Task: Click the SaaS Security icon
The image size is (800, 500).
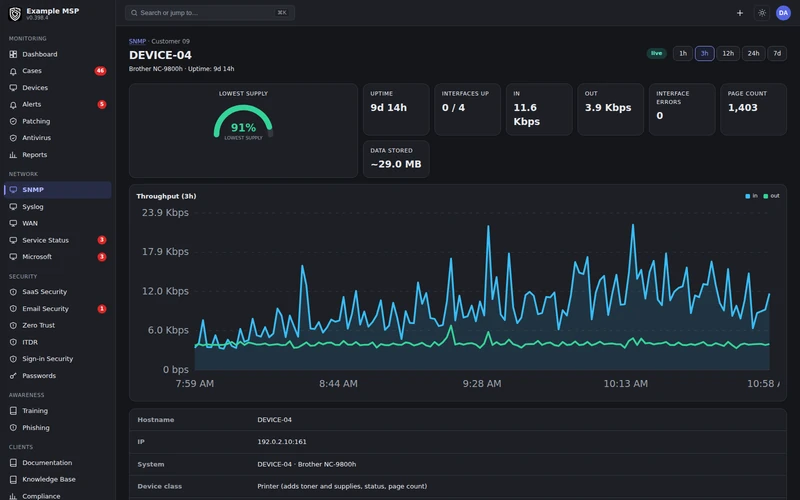Action: (13, 292)
